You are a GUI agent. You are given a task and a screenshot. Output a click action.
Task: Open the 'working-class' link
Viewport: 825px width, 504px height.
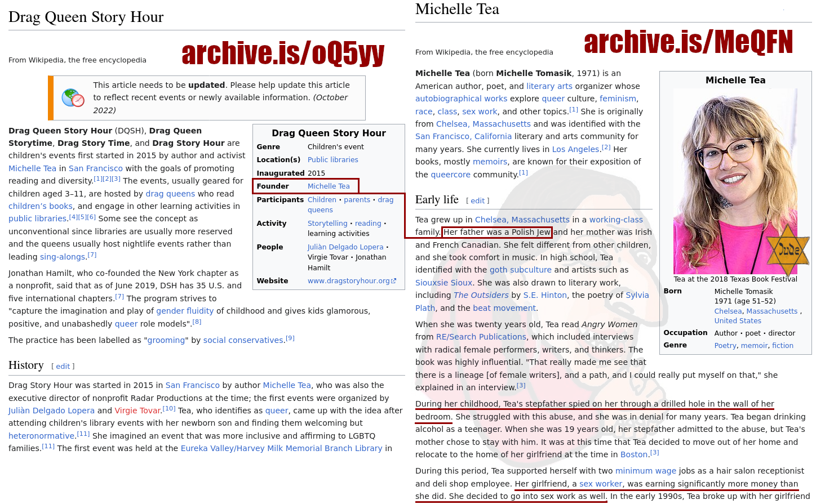click(616, 220)
